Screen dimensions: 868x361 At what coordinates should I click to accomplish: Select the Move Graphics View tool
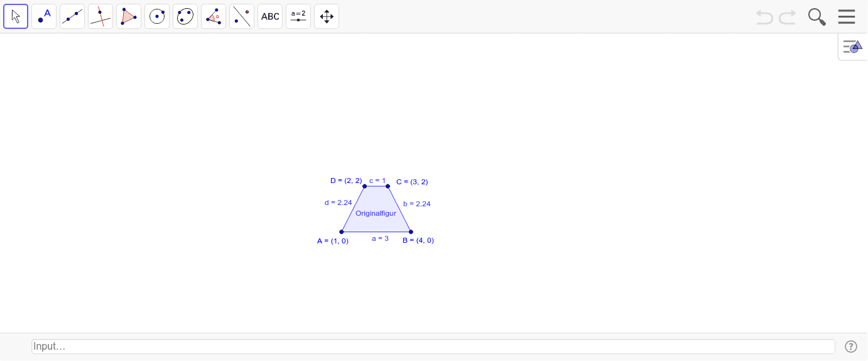[x=327, y=16]
